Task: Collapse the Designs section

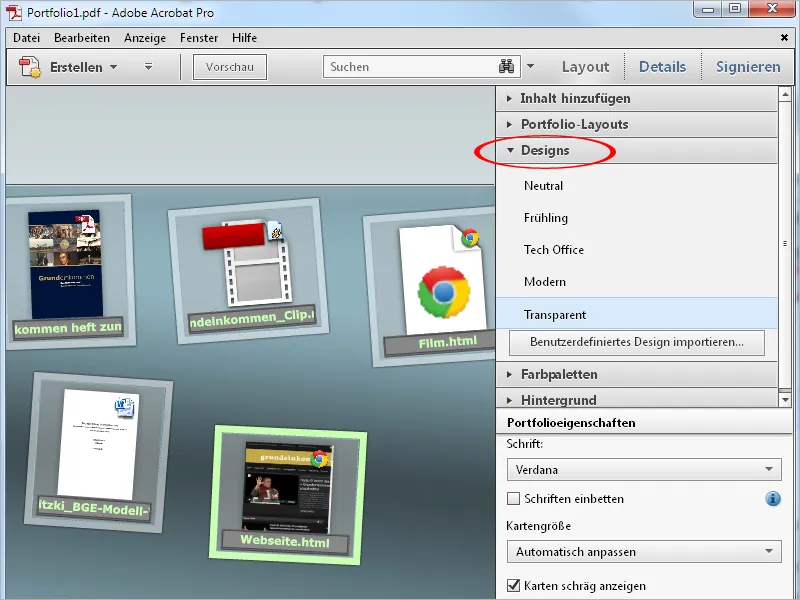Action: 636,151
